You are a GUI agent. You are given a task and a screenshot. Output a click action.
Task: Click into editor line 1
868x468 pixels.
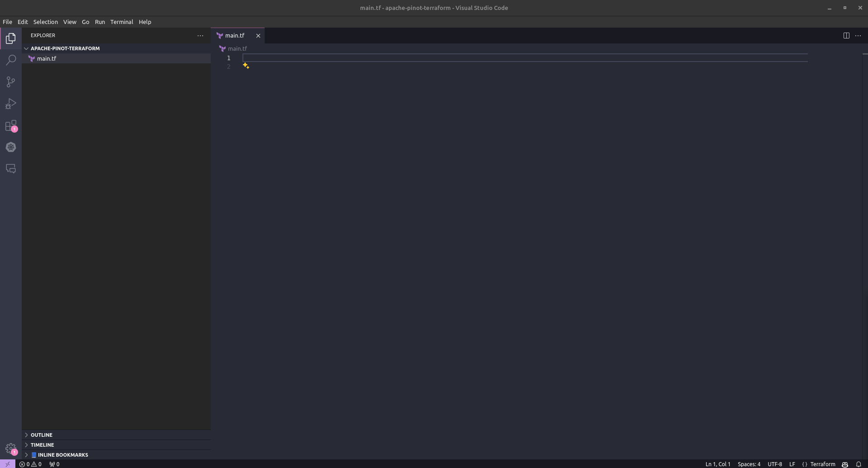click(525, 58)
